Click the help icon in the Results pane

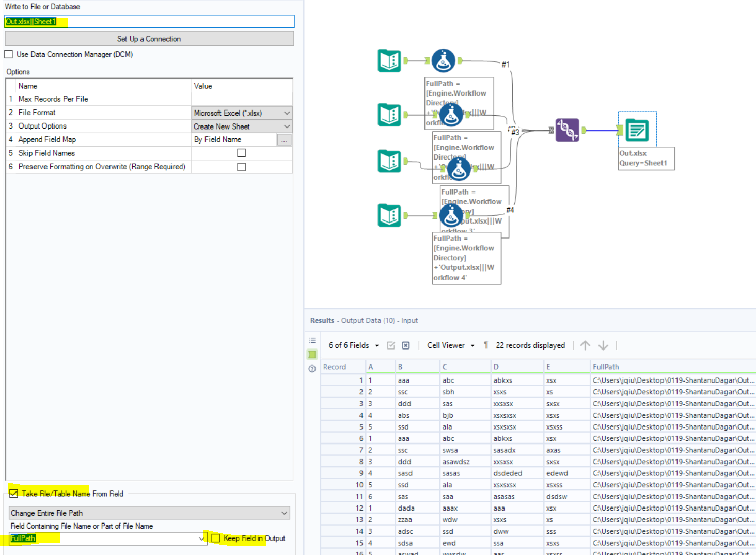[x=312, y=368]
